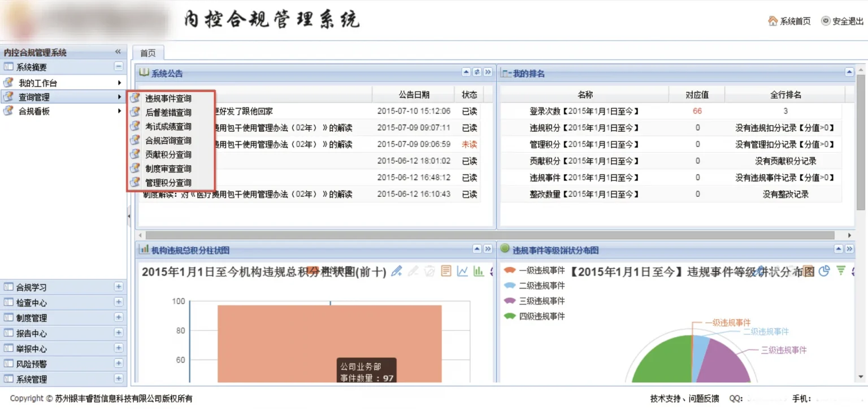Switch pie chart to pie type icon
The width and height of the screenshot is (868, 409).
coord(824,271)
